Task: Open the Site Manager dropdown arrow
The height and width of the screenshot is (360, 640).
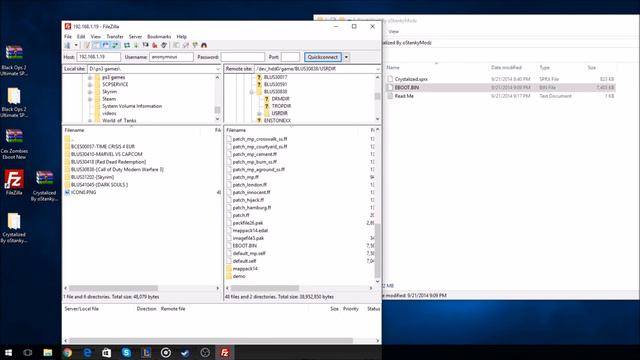Action: click(76, 45)
